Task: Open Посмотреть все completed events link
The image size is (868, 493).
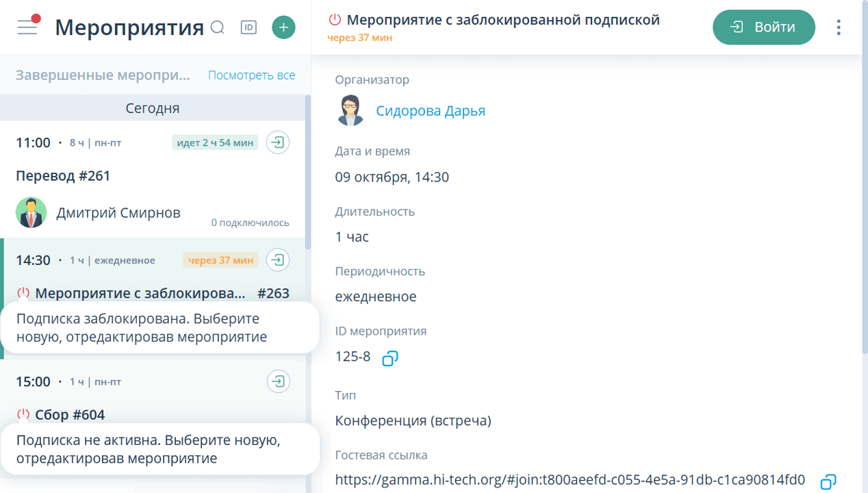Action: click(x=251, y=75)
